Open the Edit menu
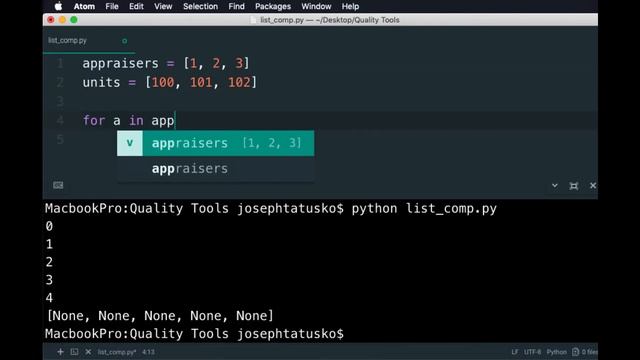The image size is (640, 360). [x=136, y=7]
